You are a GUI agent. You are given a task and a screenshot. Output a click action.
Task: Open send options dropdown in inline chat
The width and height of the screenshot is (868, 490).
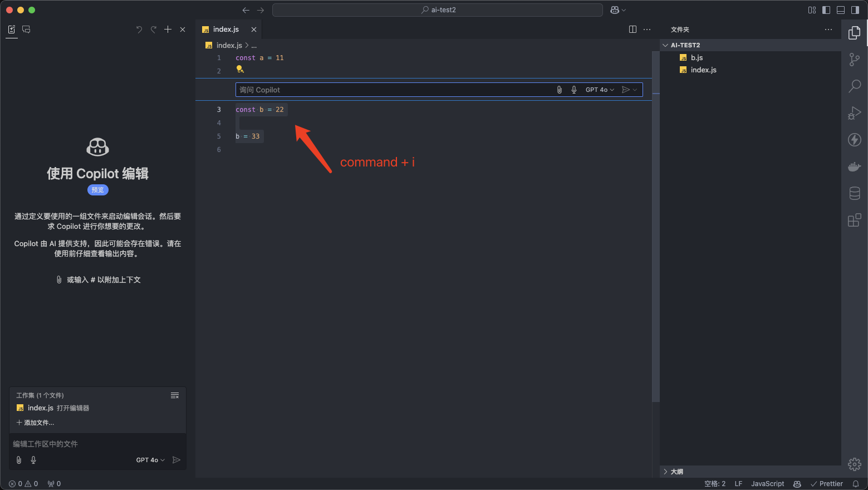pyautogui.click(x=635, y=90)
